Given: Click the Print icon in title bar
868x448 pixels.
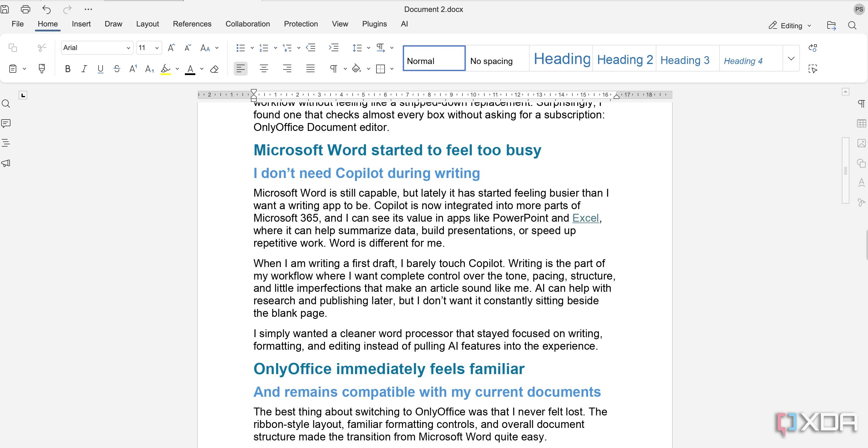Looking at the screenshot, I should point(26,9).
